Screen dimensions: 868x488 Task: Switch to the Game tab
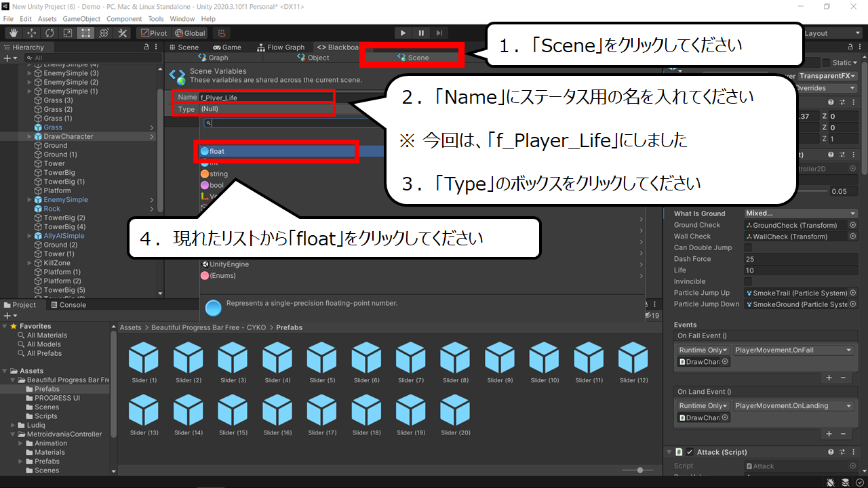tap(227, 47)
